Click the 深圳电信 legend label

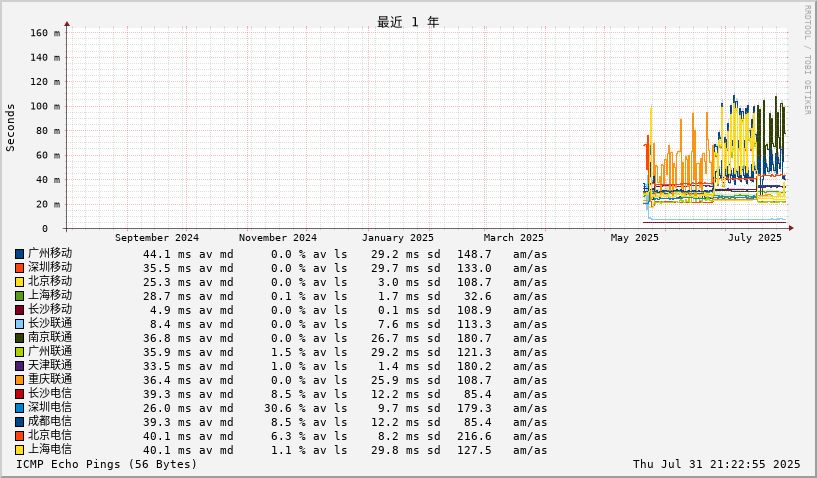(50, 408)
